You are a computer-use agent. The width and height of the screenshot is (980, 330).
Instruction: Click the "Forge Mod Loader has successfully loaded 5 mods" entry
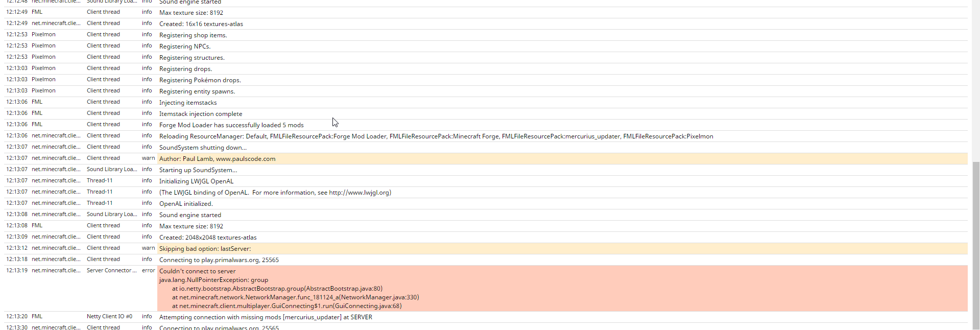[231, 125]
